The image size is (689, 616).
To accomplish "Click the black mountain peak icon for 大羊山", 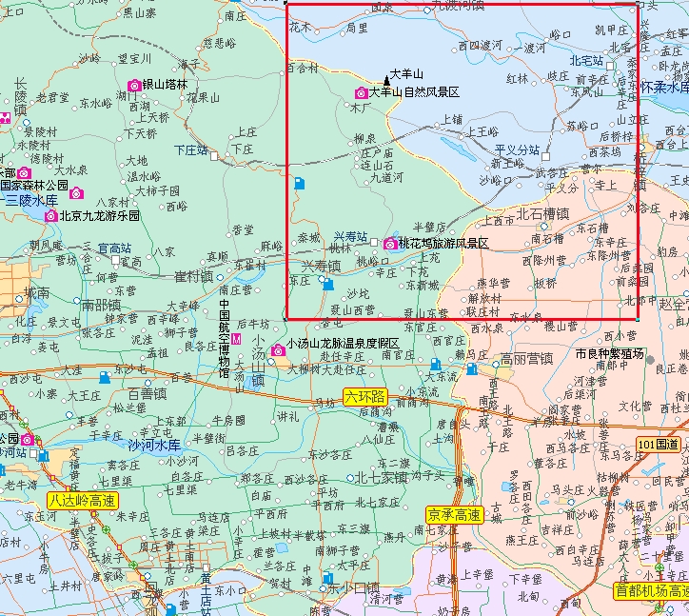I will pyautogui.click(x=385, y=78).
